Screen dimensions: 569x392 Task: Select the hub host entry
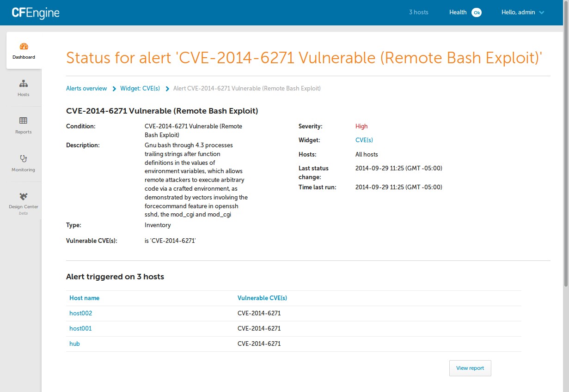tap(74, 344)
